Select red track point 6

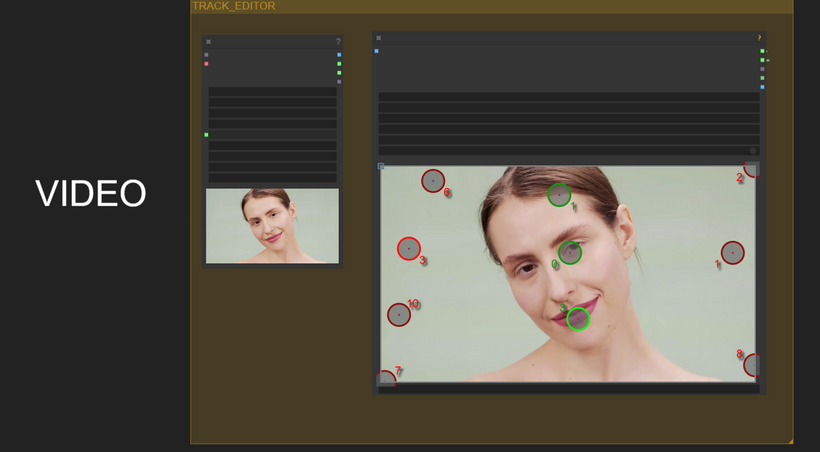[432, 181]
